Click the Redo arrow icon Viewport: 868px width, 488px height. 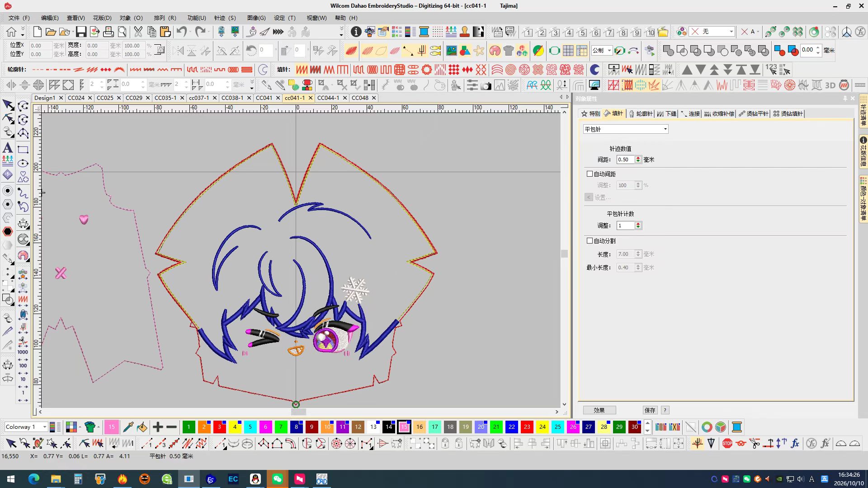coord(200,32)
